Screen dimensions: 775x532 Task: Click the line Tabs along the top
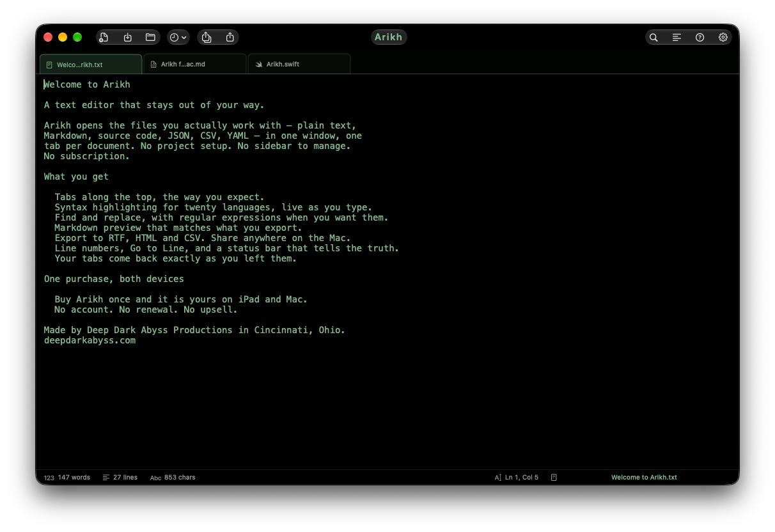[159, 197]
